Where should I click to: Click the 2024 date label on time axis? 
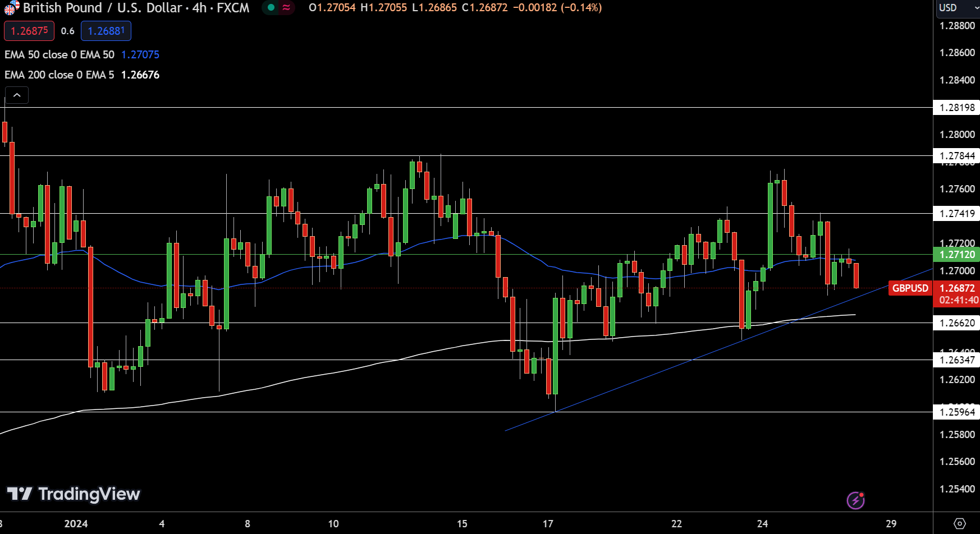click(x=76, y=523)
